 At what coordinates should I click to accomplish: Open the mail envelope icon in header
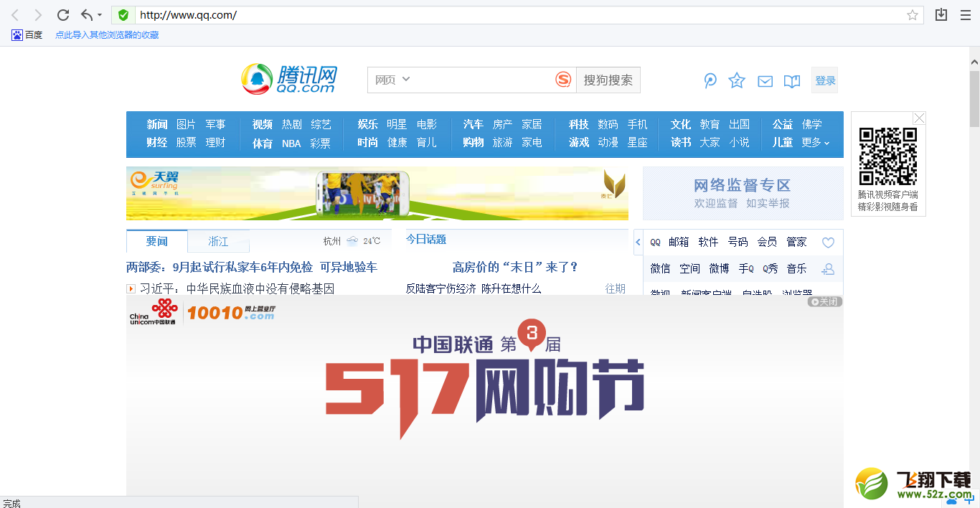(765, 81)
